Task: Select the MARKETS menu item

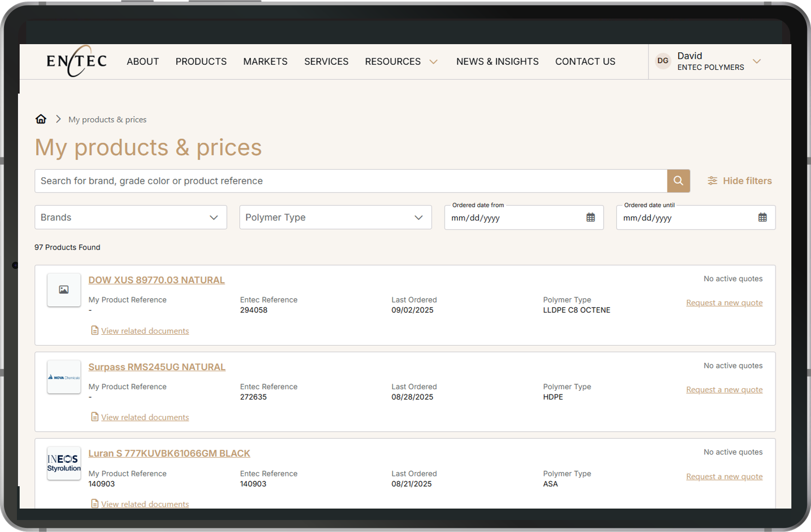Action: click(265, 61)
